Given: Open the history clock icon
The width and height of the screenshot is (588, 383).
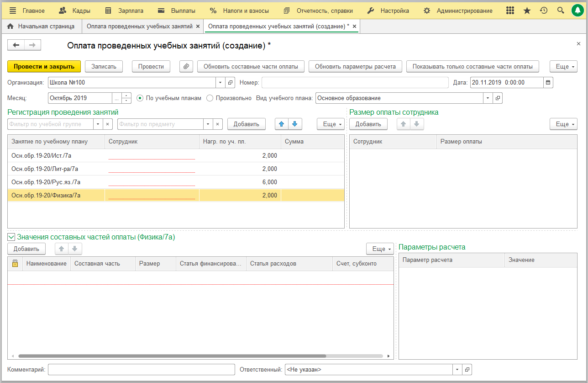Looking at the screenshot, I should click(543, 11).
